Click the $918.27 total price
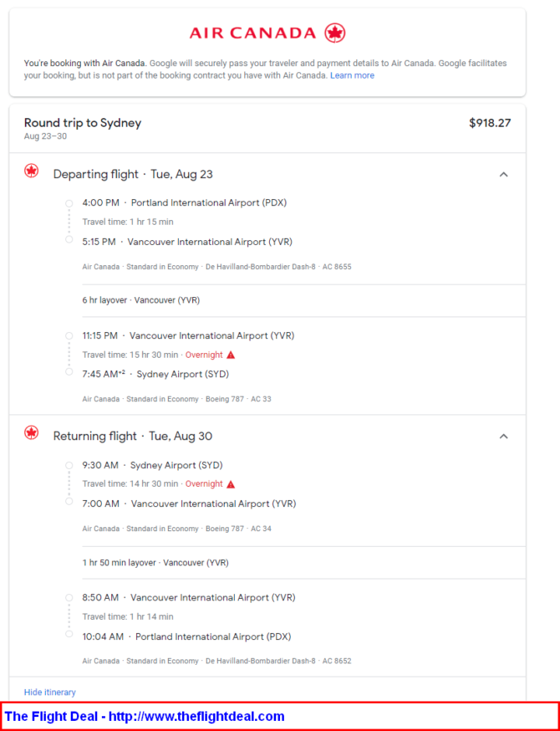This screenshot has height=731, width=560. click(490, 123)
